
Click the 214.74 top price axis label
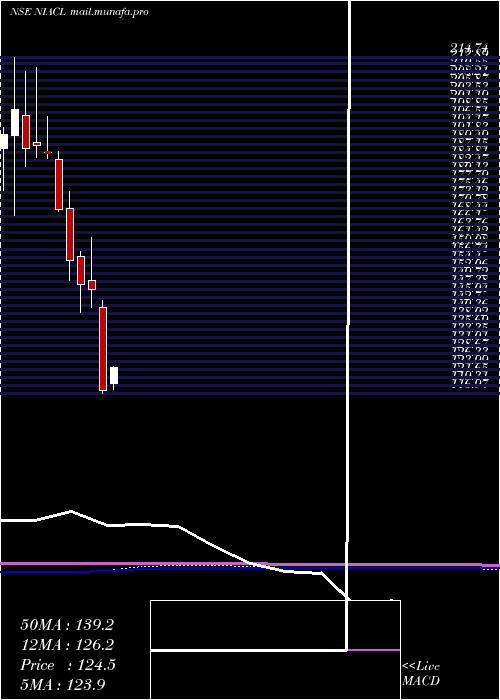coord(469,47)
